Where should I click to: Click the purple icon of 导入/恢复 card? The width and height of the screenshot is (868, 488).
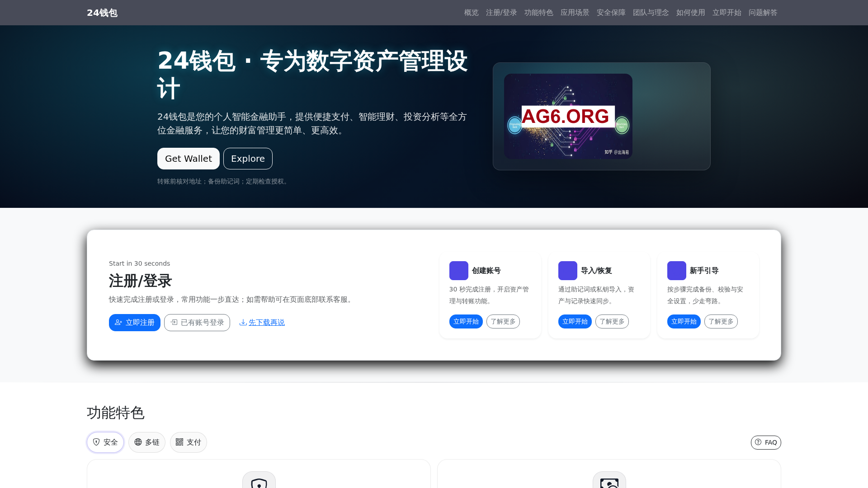[568, 271]
